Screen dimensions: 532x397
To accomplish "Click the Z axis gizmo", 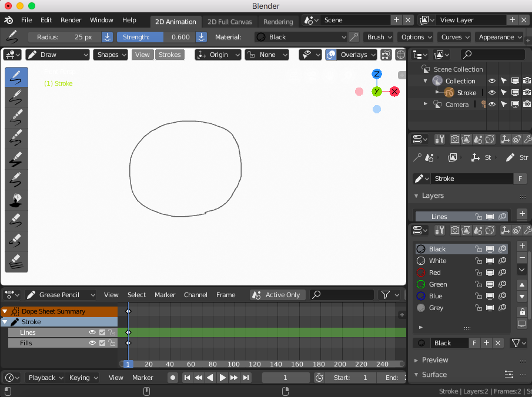I will pyautogui.click(x=377, y=74).
